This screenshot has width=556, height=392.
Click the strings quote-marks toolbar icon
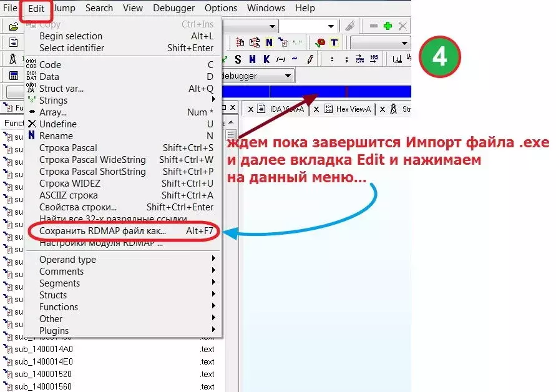coord(297,43)
